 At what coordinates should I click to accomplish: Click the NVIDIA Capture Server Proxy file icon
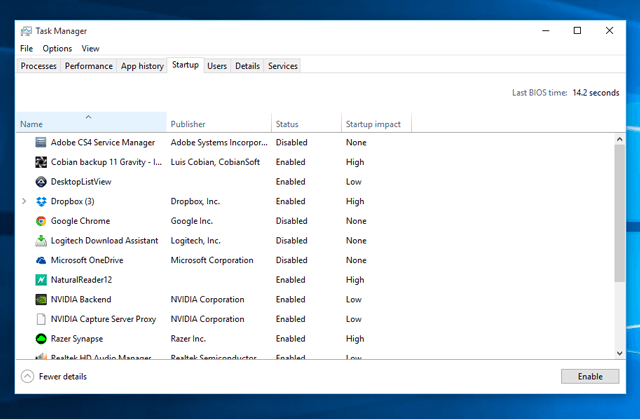[41, 319]
